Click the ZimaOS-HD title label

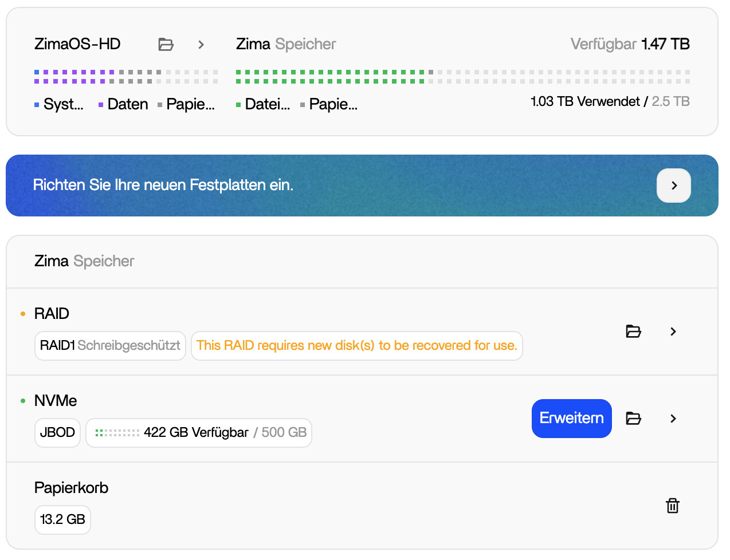click(x=77, y=44)
